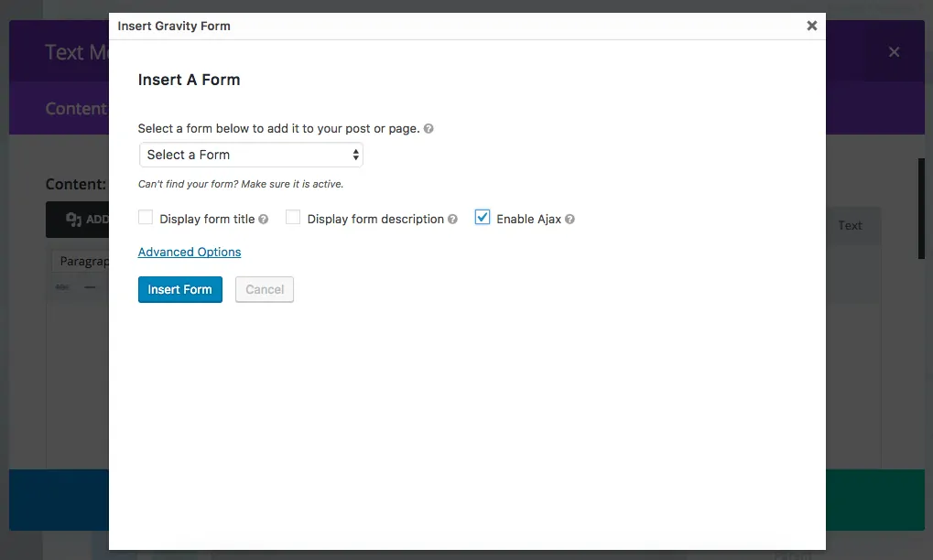Click the Insert Form button
Image resolution: width=933 pixels, height=560 pixels.
pos(179,289)
